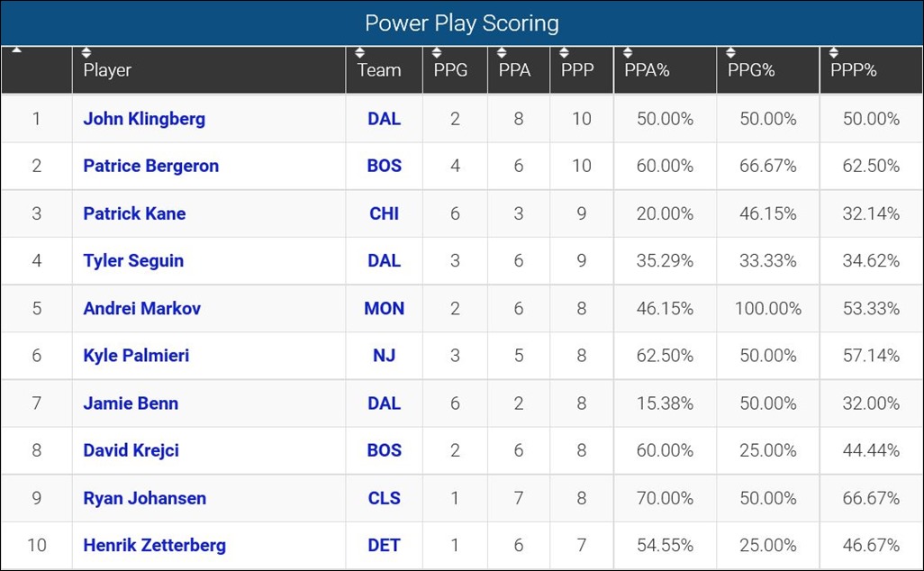Select Patrick Kane's name
924x571 pixels.
133,213
